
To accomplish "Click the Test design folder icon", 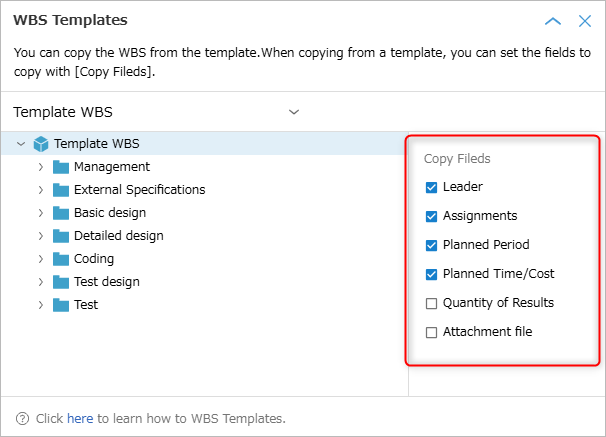I will [61, 282].
